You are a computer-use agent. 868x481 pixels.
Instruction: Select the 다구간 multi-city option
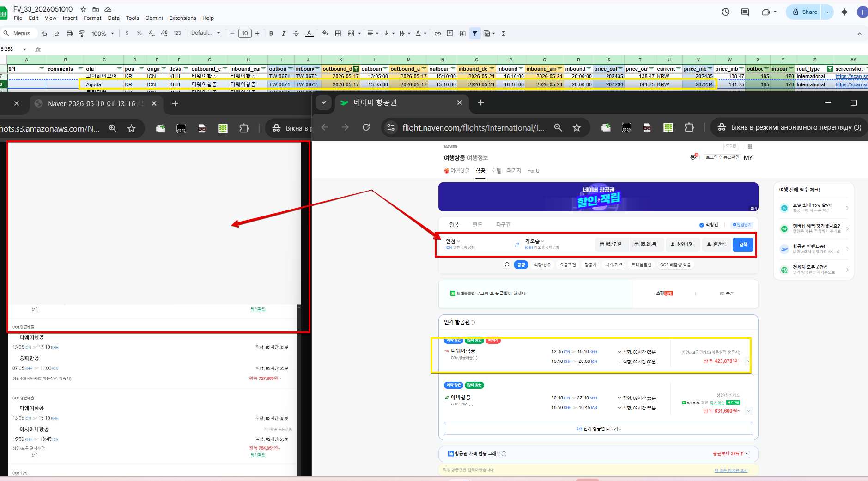point(504,225)
